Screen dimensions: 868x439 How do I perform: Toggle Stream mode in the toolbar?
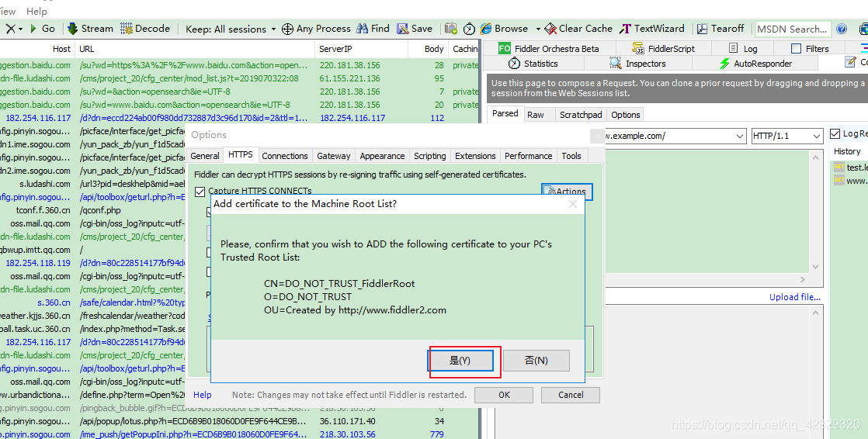pos(90,29)
